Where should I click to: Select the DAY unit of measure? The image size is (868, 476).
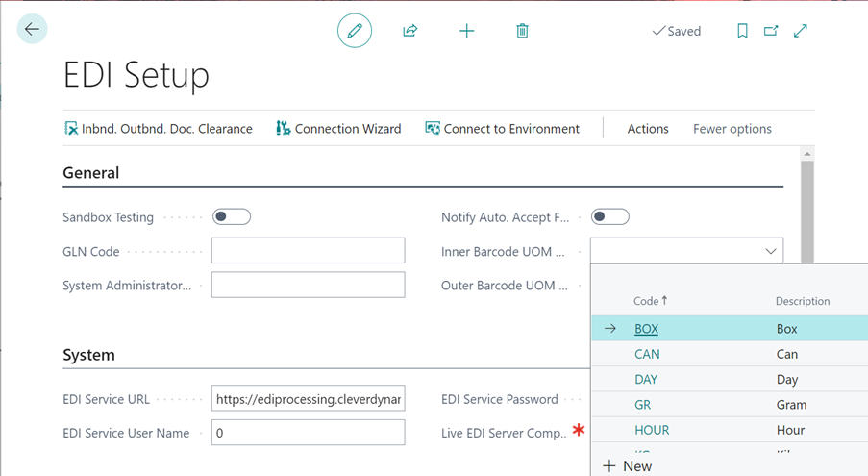pyautogui.click(x=645, y=380)
